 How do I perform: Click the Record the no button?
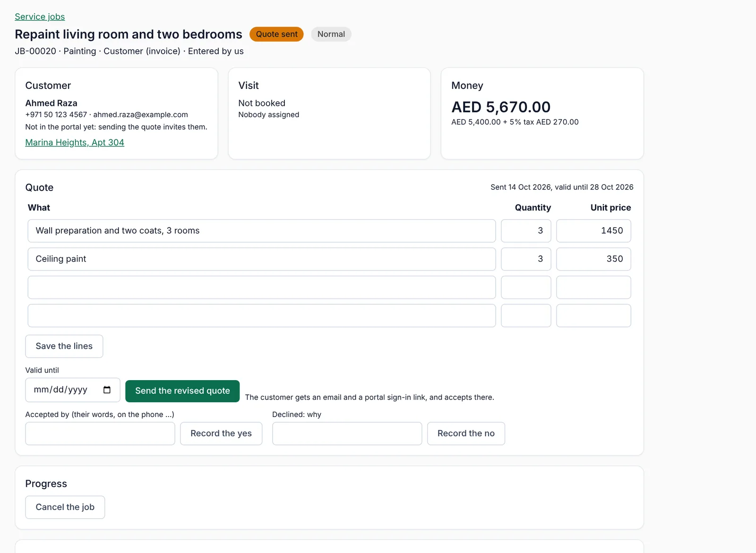pos(466,434)
